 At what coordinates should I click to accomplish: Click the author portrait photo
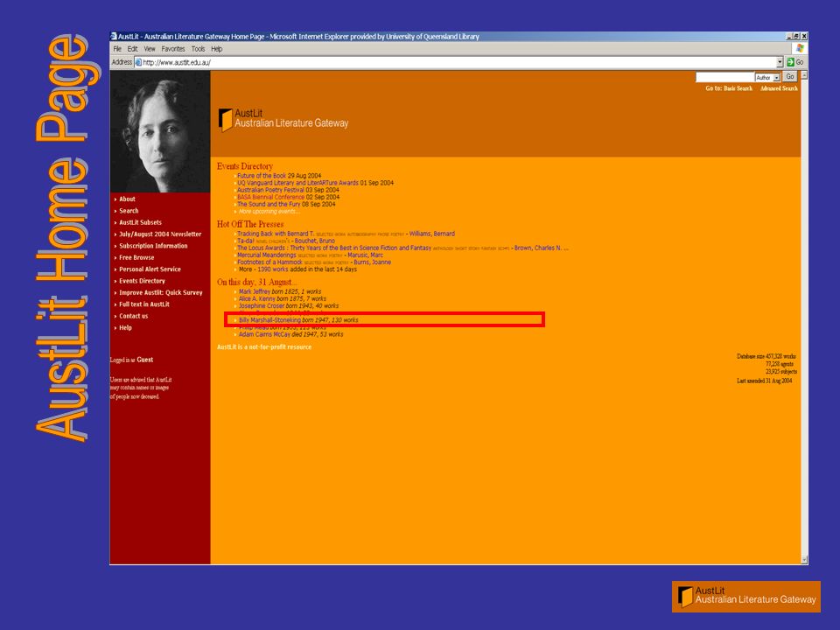point(160,132)
